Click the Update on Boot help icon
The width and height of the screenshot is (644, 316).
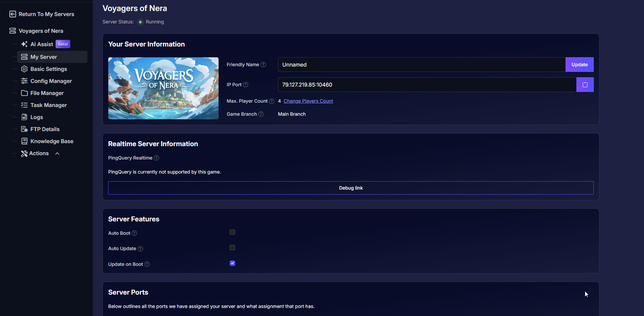click(x=147, y=264)
